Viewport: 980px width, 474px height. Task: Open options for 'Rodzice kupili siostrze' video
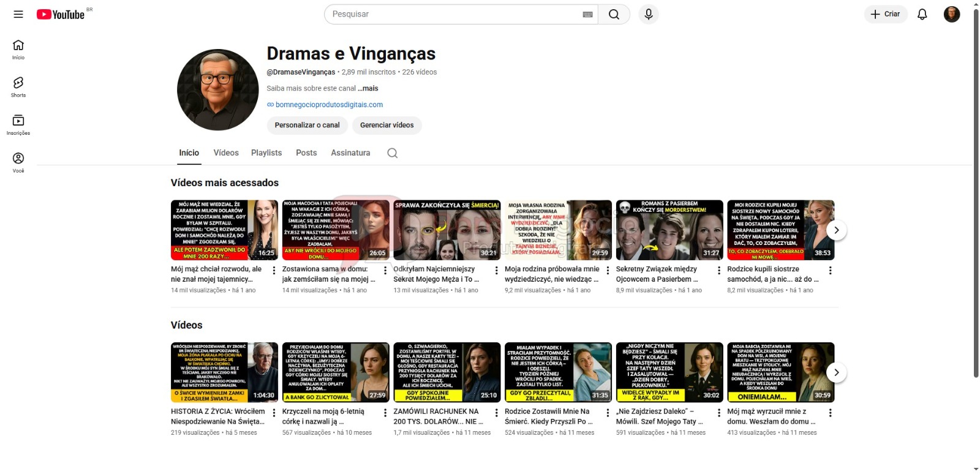830,270
